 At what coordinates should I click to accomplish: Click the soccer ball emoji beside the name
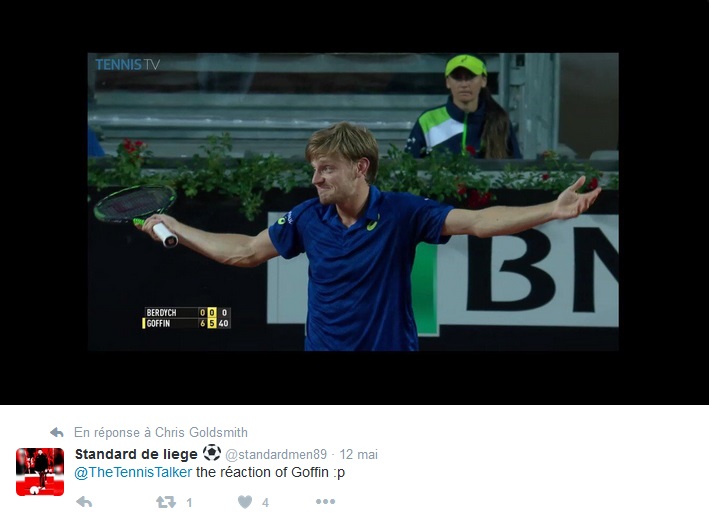[212, 453]
